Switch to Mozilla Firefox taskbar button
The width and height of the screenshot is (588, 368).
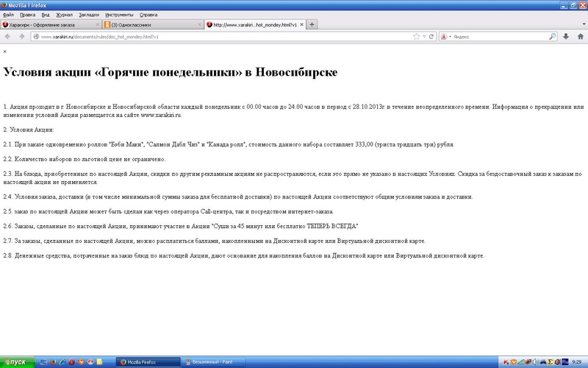(x=148, y=362)
